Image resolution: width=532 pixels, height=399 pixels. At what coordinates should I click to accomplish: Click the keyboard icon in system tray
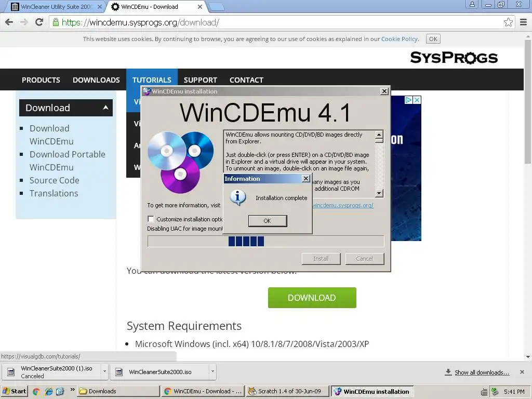[x=485, y=392]
